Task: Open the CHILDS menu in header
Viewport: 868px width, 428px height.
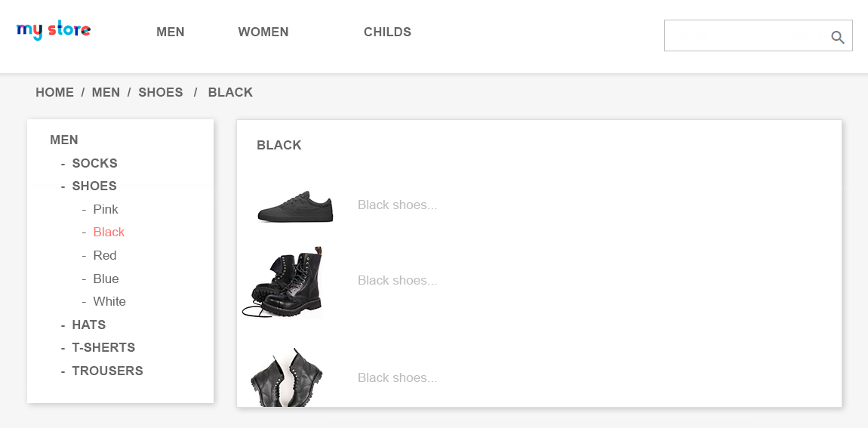Action: pos(387,32)
